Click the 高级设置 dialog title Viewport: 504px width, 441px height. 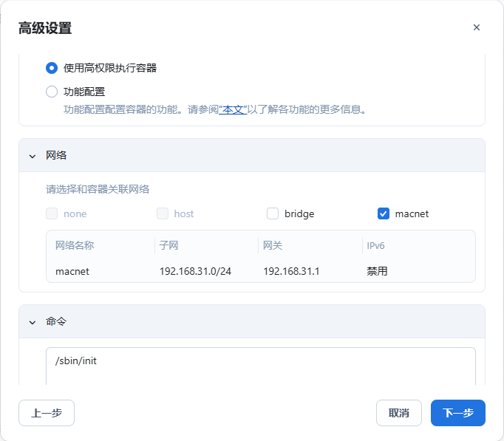[45, 28]
